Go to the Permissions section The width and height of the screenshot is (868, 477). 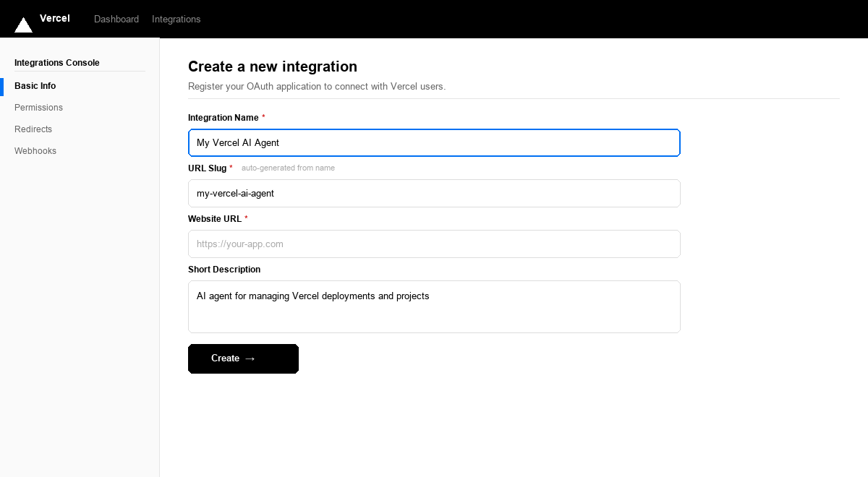[38, 108]
